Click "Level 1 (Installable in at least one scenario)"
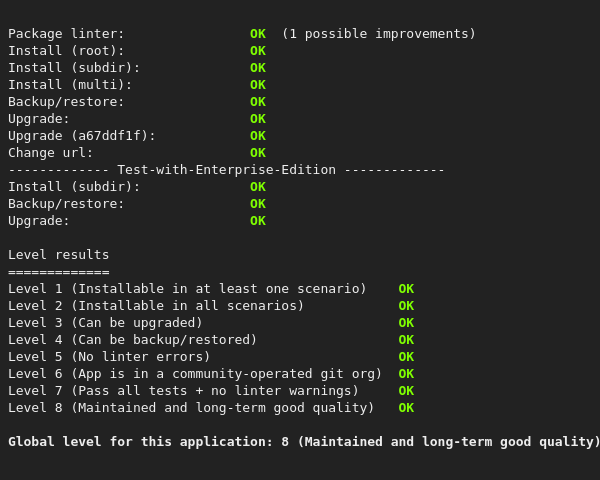 coord(188,289)
